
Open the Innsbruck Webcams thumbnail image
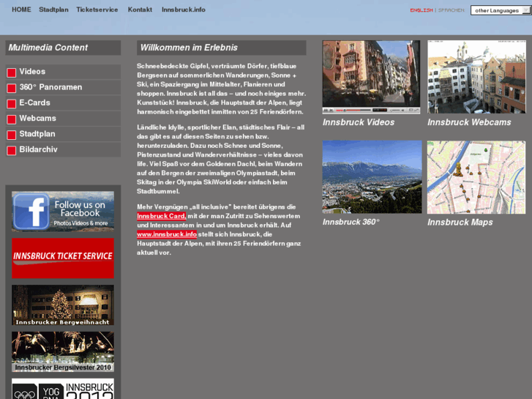coord(476,77)
